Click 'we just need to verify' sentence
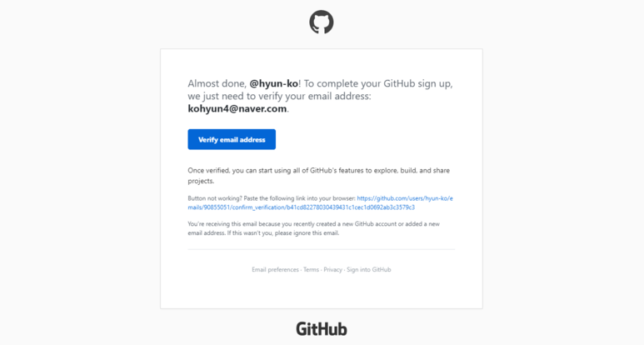644x345 pixels. 279,97
